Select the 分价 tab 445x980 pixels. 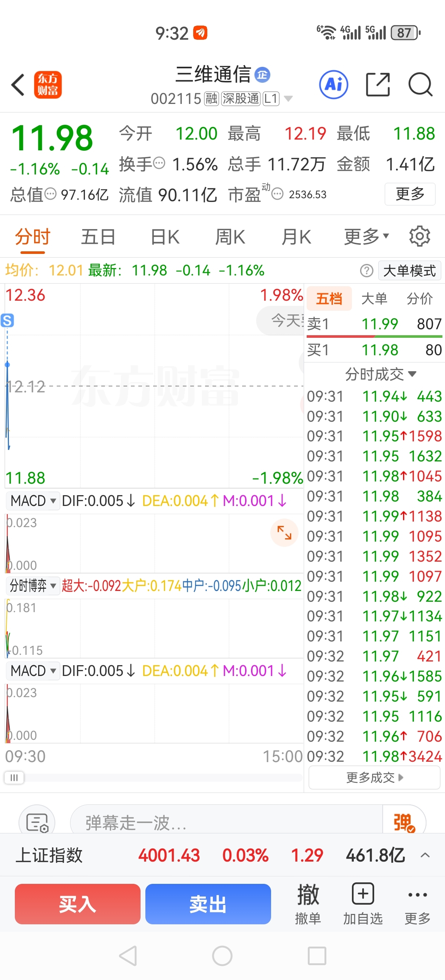coord(419,299)
